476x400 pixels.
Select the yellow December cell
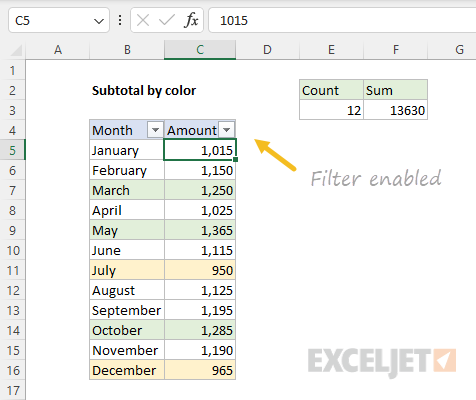[x=127, y=370]
